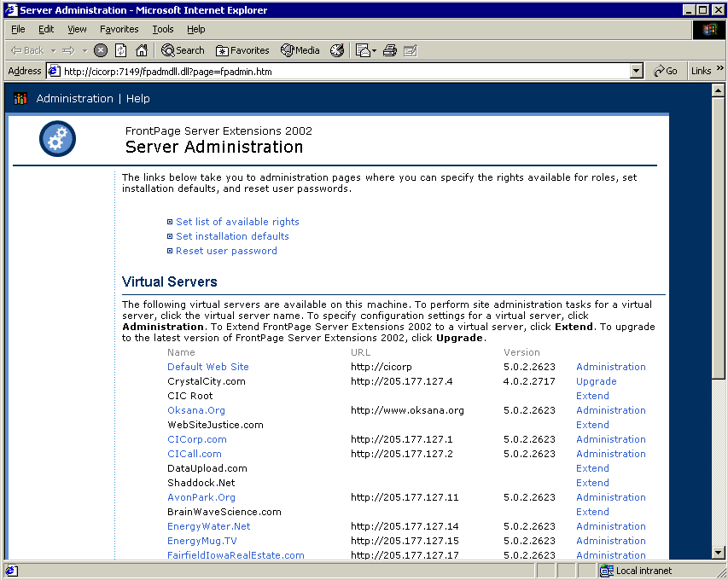Click the Local intranet zone icon
The width and height of the screenshot is (728, 580).
(606, 571)
